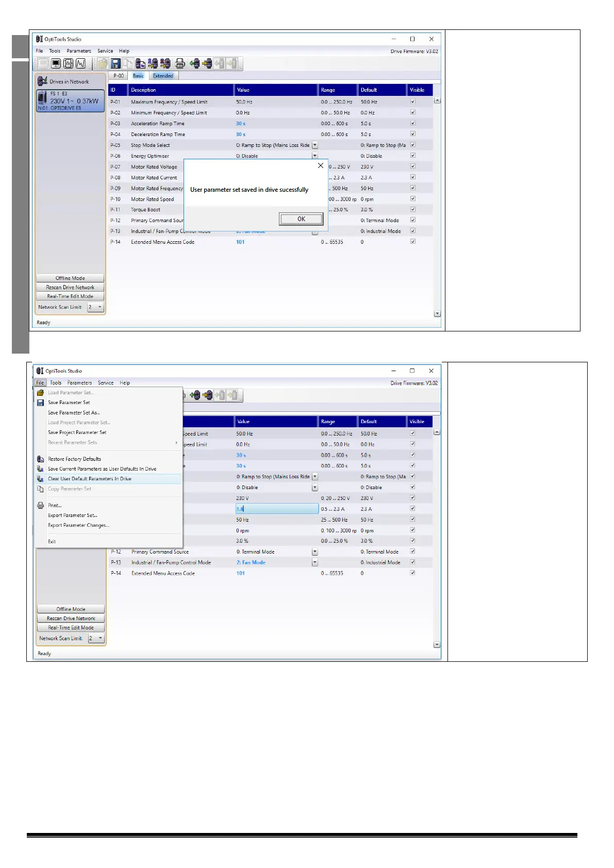Click the Drives in Network icon in upper window

click(x=42, y=81)
